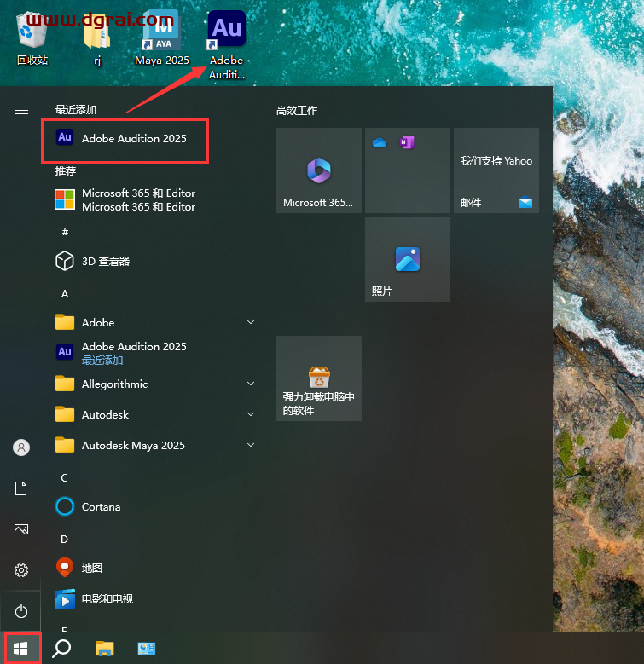Expand the Allegorithmic folder chevron

click(251, 384)
